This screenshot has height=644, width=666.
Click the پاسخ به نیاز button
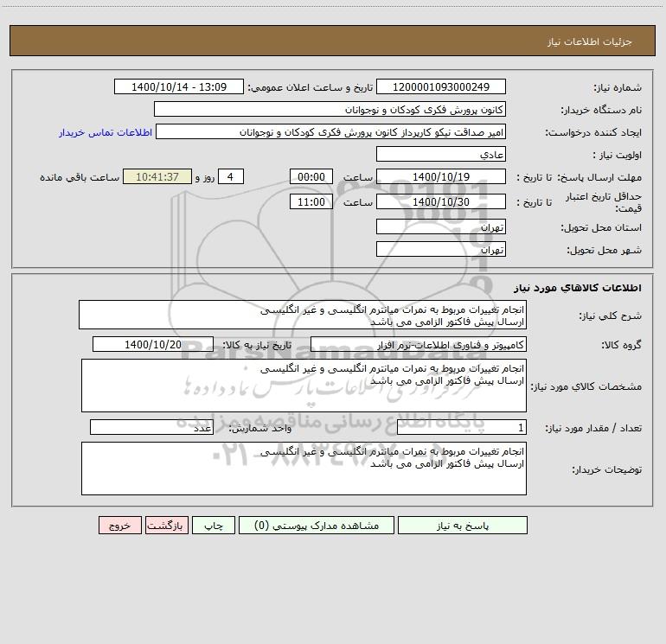(463, 525)
